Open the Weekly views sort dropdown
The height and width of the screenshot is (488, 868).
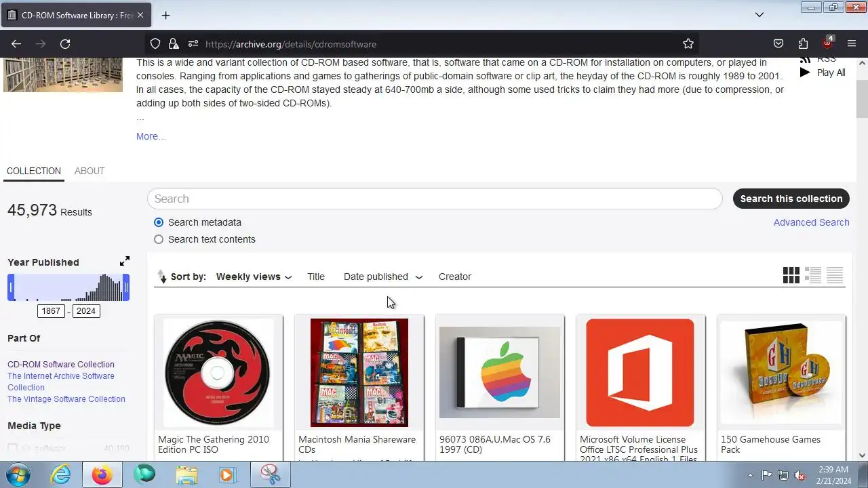tap(254, 277)
